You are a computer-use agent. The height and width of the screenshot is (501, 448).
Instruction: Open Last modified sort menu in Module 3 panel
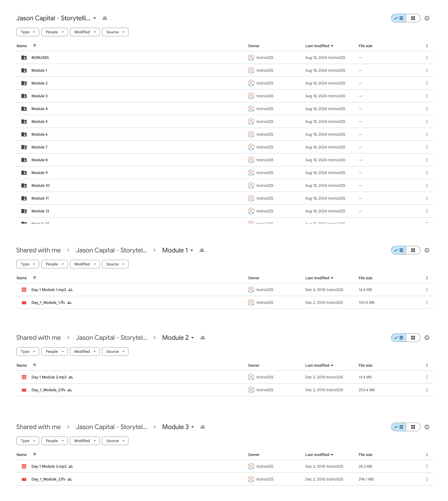[x=319, y=455]
